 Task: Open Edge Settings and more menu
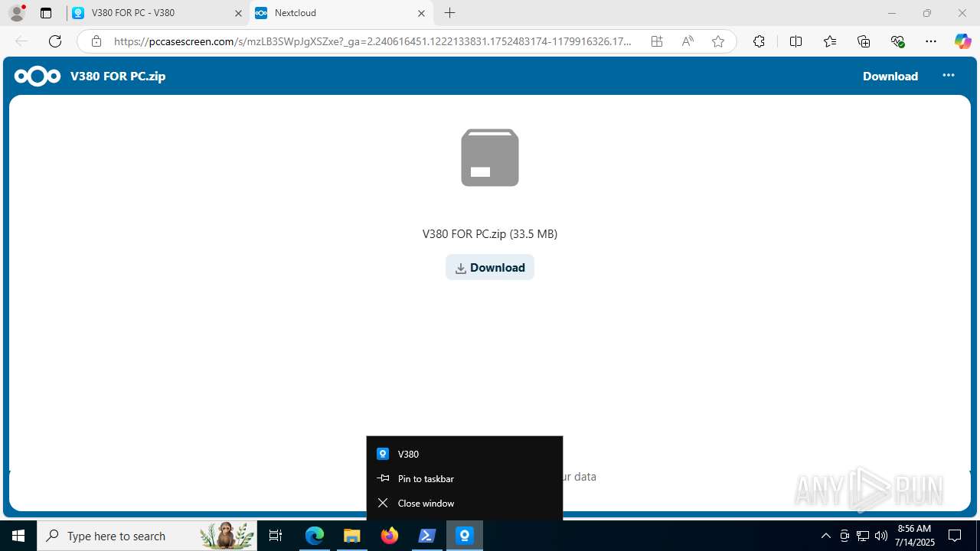931,41
